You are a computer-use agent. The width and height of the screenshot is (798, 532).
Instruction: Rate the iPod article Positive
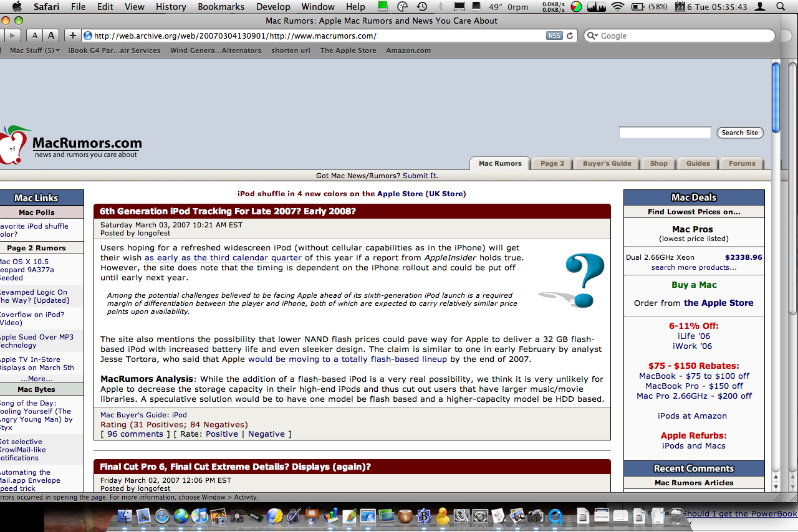click(222, 434)
